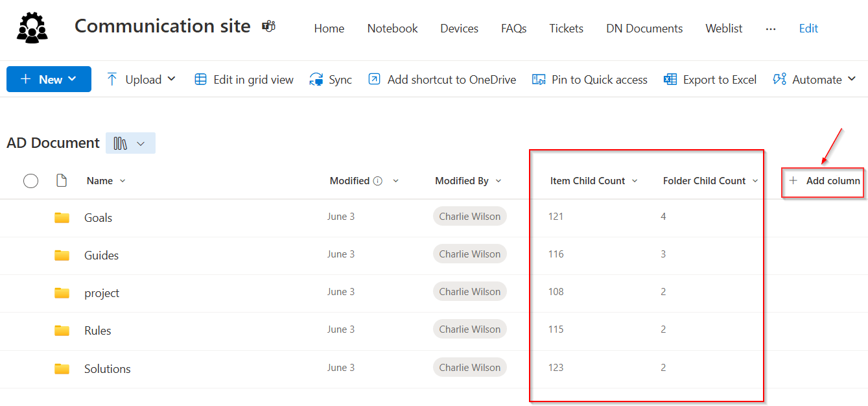The height and width of the screenshot is (406, 868).
Task: Pin this library to Quick access
Action: coord(589,78)
